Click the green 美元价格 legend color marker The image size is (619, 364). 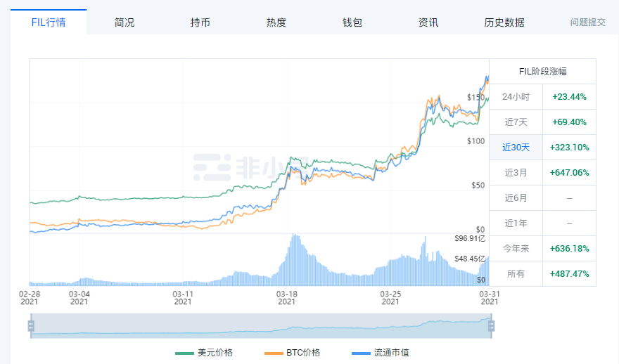(184, 353)
